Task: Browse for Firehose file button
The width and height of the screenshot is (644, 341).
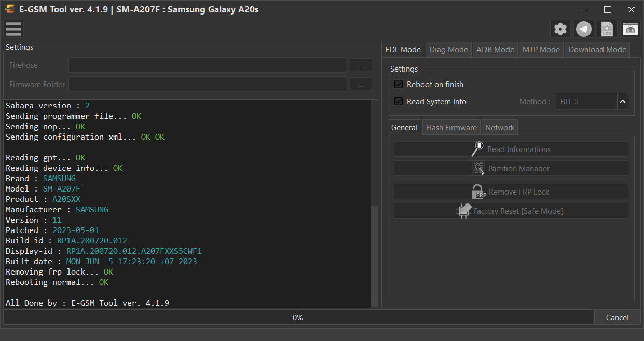Action: pyautogui.click(x=361, y=65)
